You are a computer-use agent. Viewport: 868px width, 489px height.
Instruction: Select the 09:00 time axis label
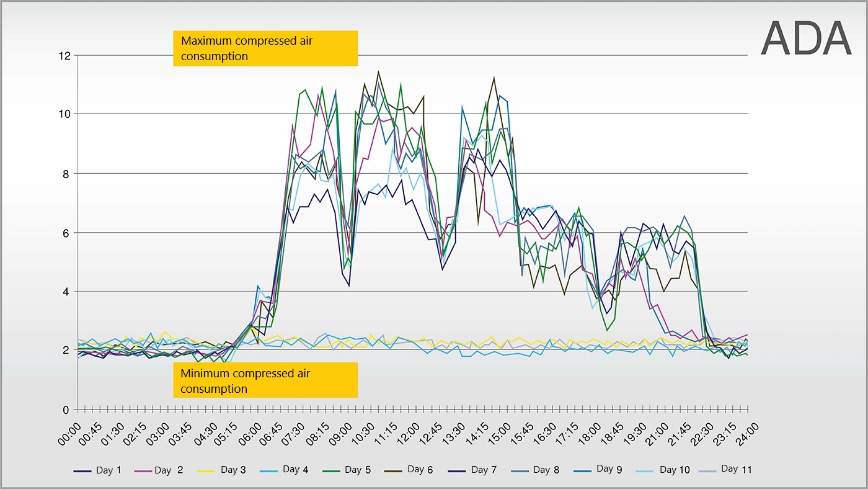pyautogui.click(x=340, y=431)
